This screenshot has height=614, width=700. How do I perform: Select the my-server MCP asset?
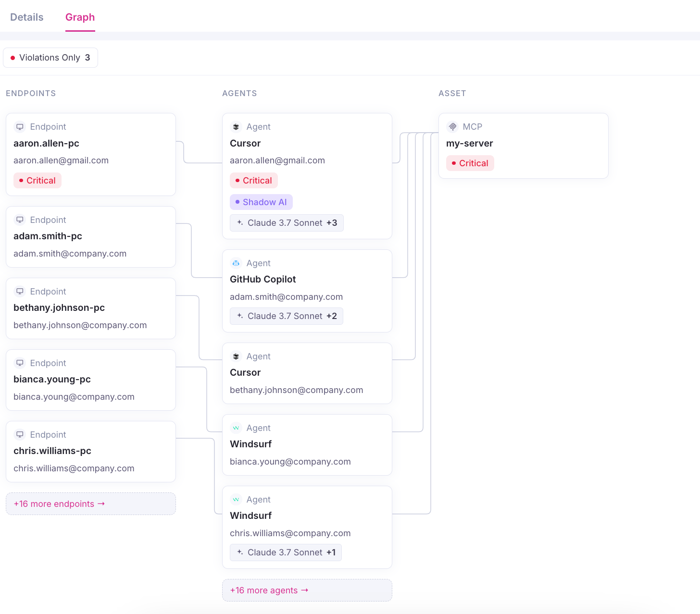524,146
